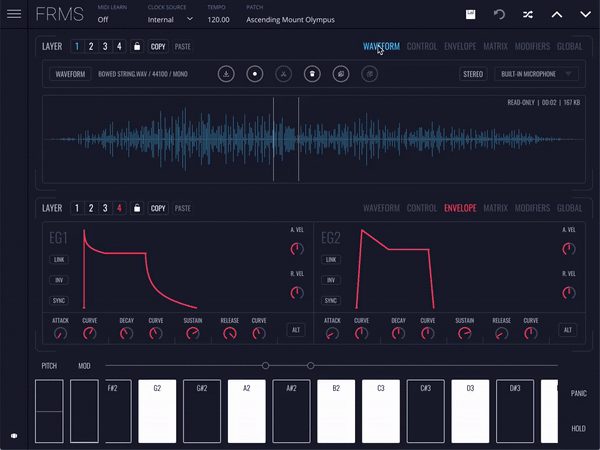600x450 pixels.
Task: Toggle SYNC on EG2
Action: coord(331,300)
